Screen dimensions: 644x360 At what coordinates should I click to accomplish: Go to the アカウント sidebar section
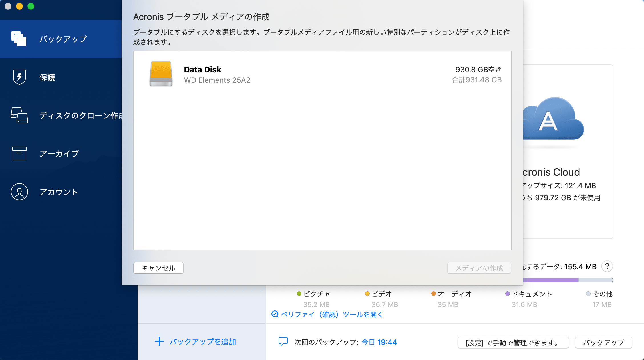click(x=59, y=192)
